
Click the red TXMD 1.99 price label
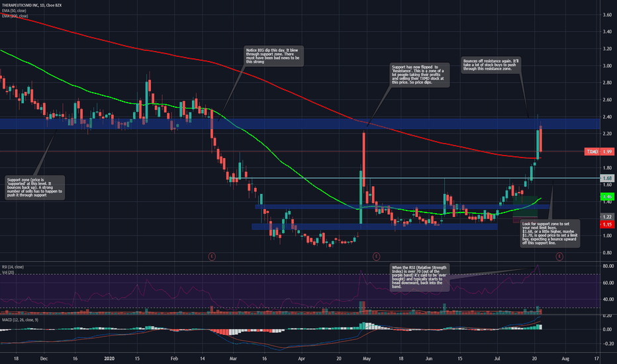pos(599,152)
